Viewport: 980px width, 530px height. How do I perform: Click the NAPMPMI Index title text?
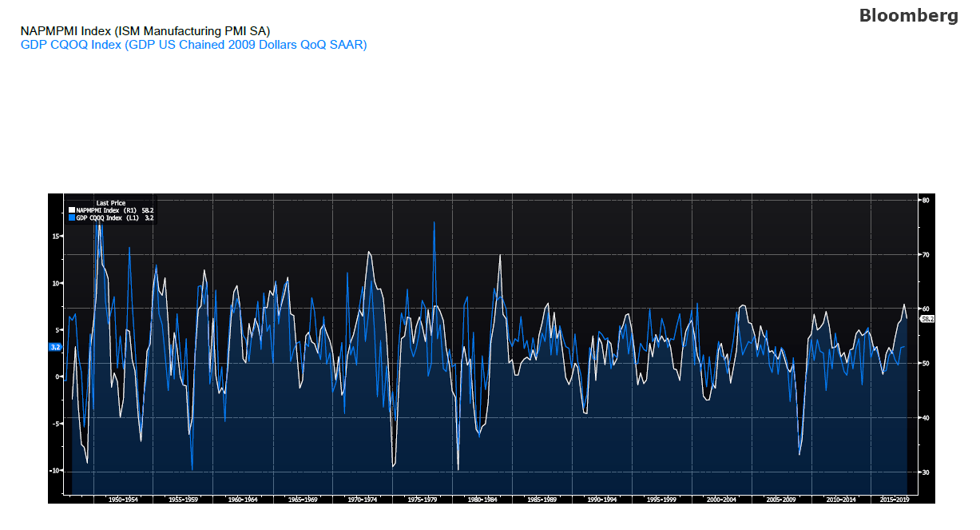click(x=145, y=31)
